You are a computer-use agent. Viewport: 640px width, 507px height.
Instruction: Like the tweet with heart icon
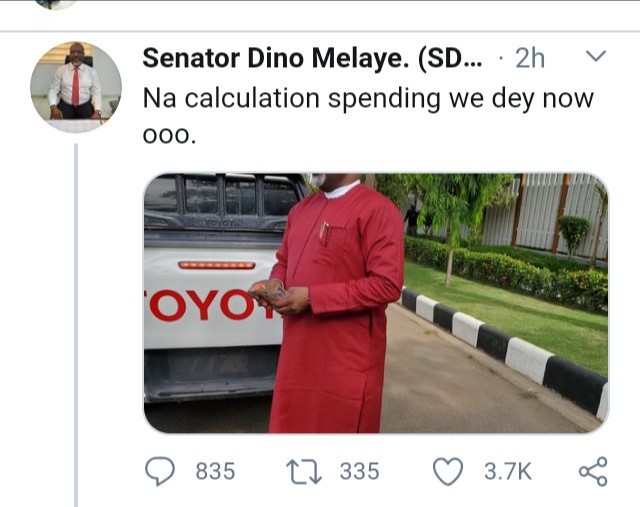pyautogui.click(x=448, y=471)
